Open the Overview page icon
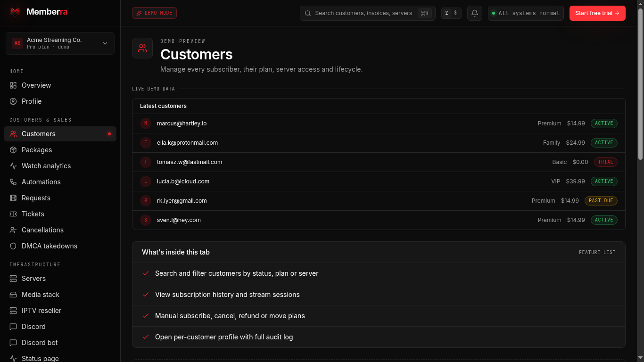Image resolution: width=644 pixels, height=362 pixels. coord(13,85)
